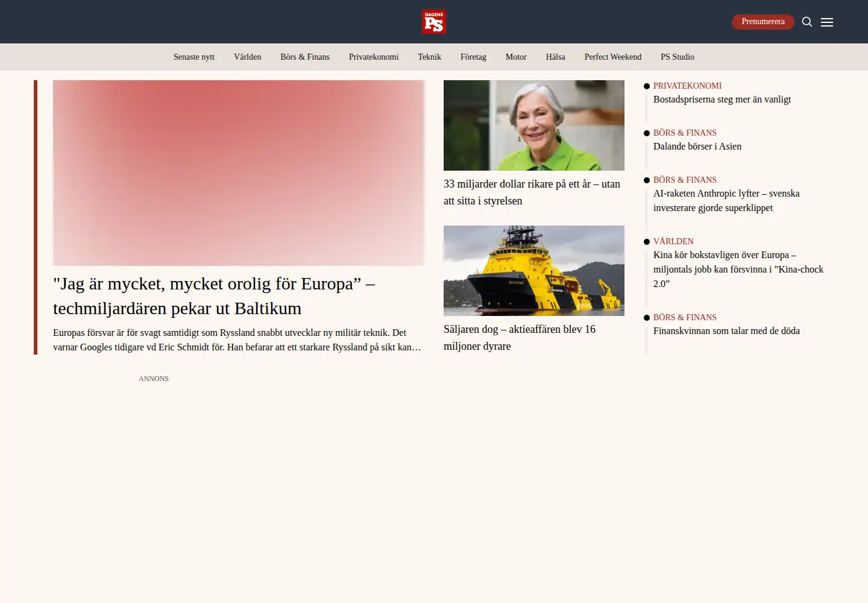Open Privatekonomi in the navigation bar
The width and height of the screenshot is (868, 603).
(374, 57)
